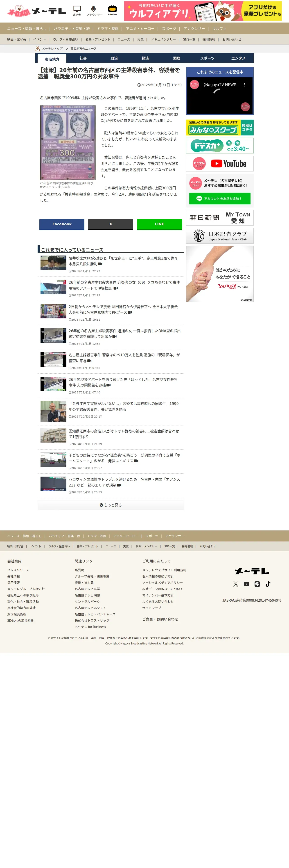Select the 社会 news tab
The image size is (289, 868).
point(83,58)
